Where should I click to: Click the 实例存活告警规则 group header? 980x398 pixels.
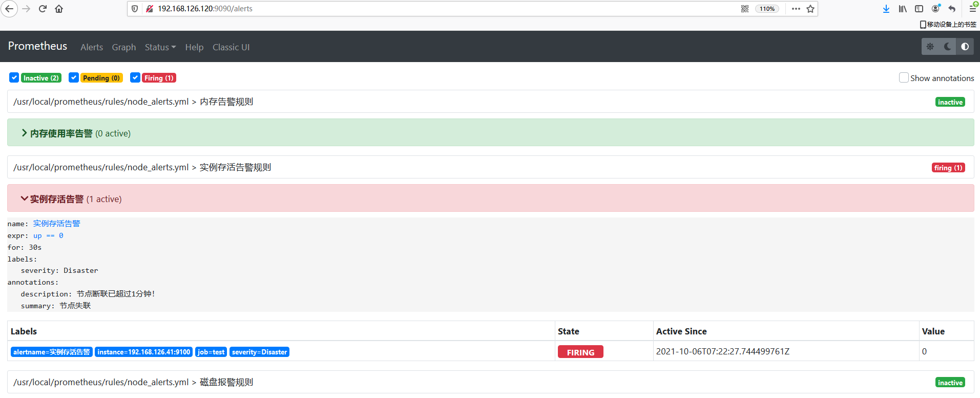[490, 167]
